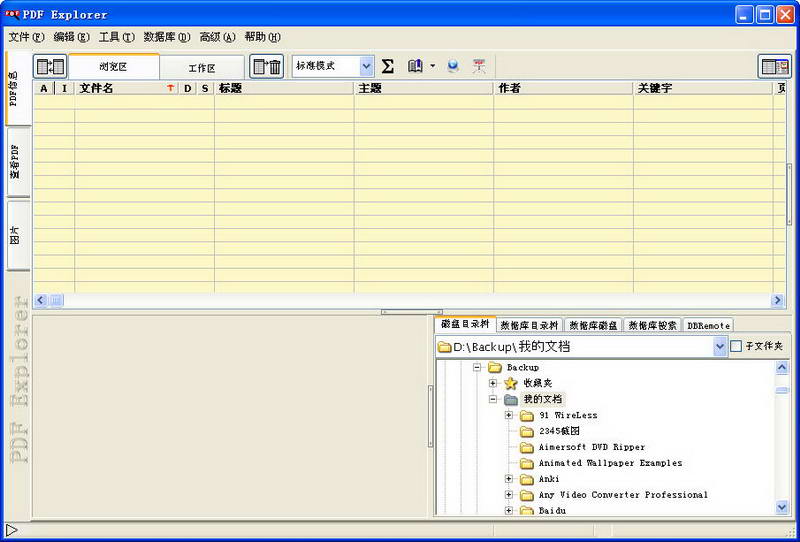Click the grid's horizontal scroll right arrow
Screen dimensions: 800x542
(x=778, y=300)
